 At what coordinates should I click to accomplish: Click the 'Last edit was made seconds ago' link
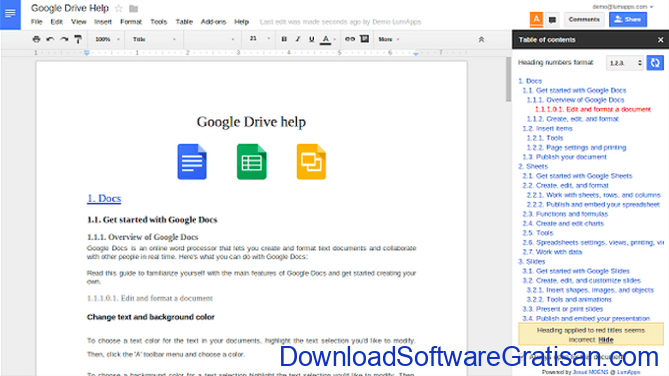(340, 22)
